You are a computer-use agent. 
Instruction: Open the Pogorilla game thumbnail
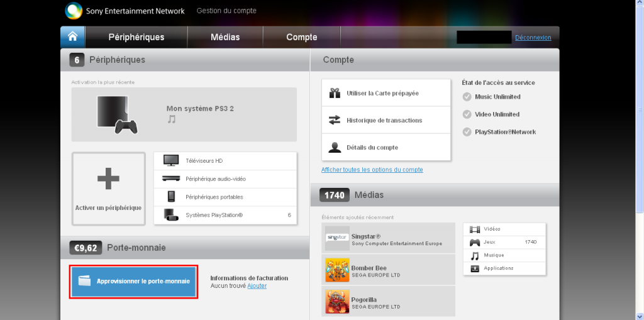(337, 302)
